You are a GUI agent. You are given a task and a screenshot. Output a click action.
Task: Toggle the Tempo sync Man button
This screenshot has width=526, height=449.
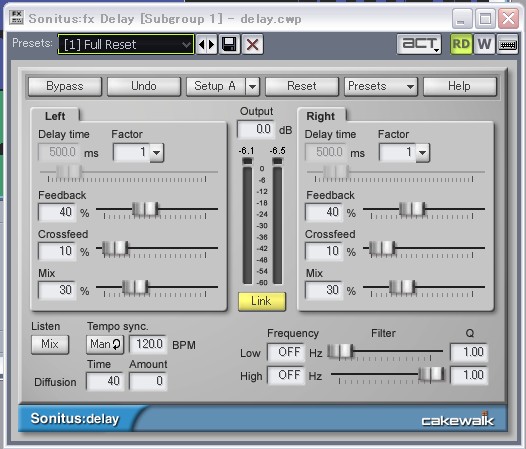105,344
